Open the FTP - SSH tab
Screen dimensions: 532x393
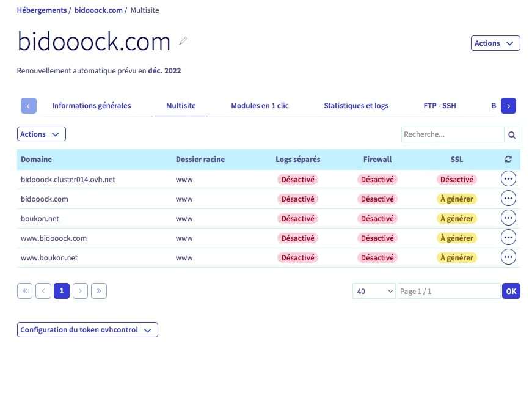point(440,106)
